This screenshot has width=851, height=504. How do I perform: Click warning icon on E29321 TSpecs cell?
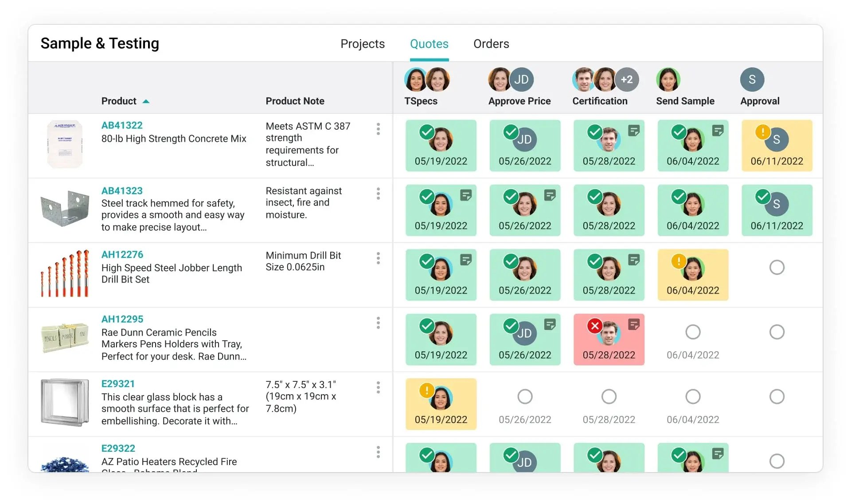click(x=426, y=390)
